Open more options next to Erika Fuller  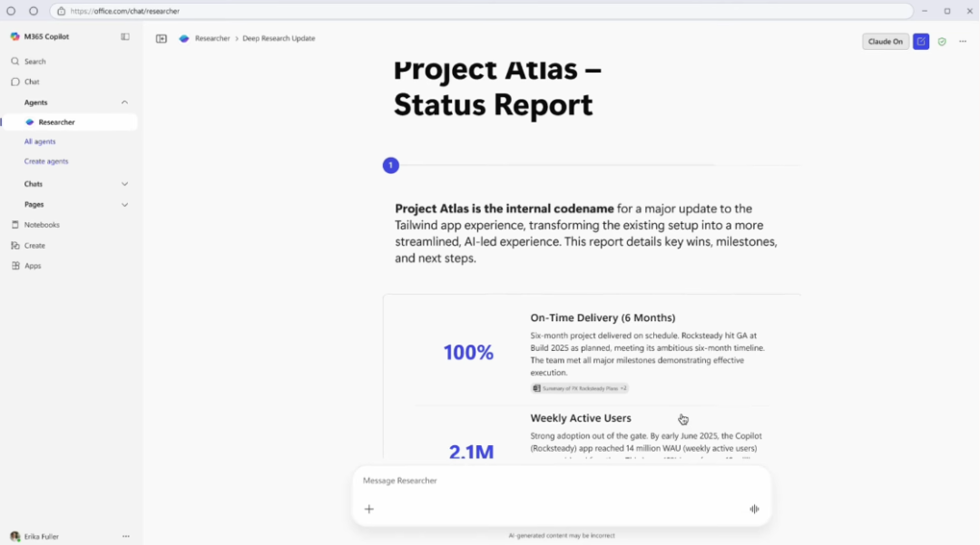[125, 536]
